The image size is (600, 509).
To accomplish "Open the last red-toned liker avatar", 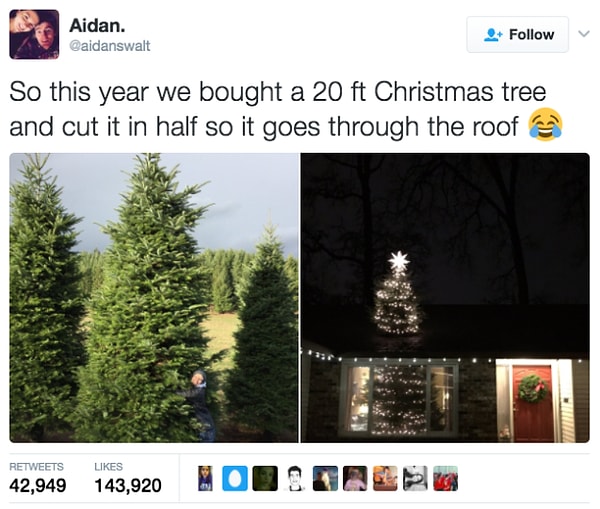I will tap(445, 478).
